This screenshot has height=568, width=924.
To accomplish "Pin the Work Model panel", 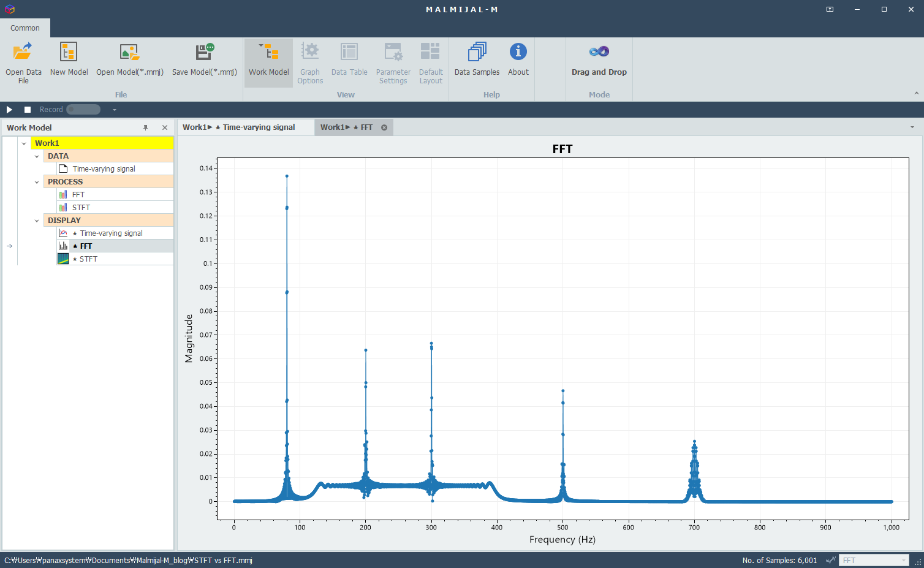I will click(x=146, y=127).
